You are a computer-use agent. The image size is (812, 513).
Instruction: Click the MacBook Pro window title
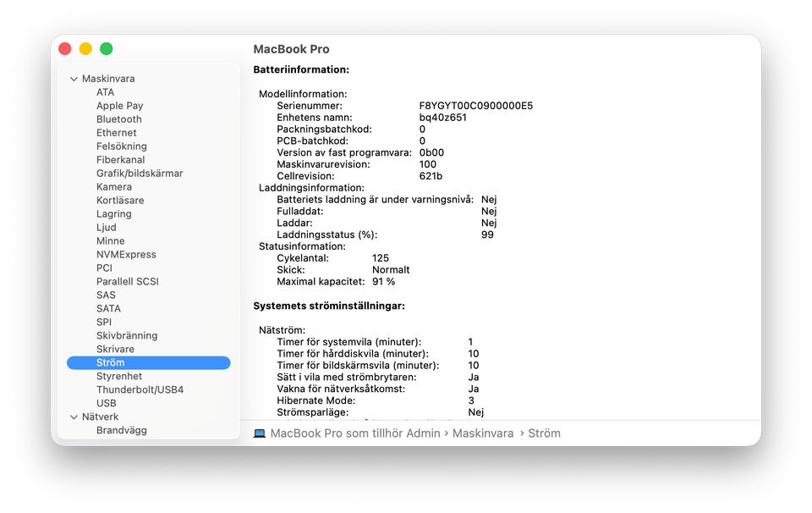click(292, 49)
